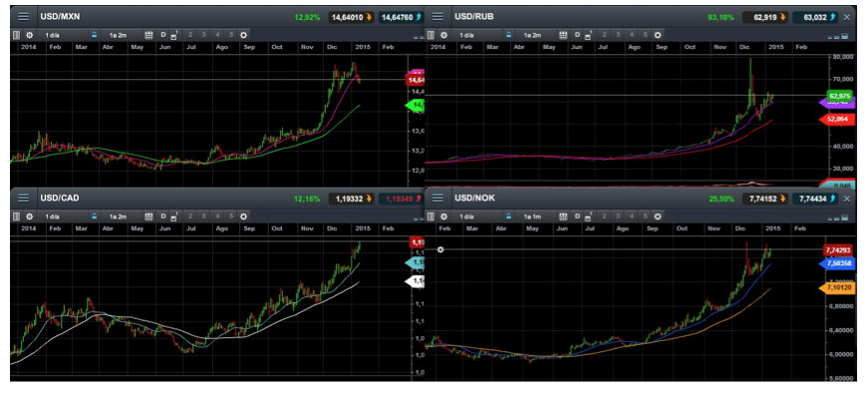Click the chart type icon in USD/MXN toolbar

pyautogui.click(x=16, y=35)
